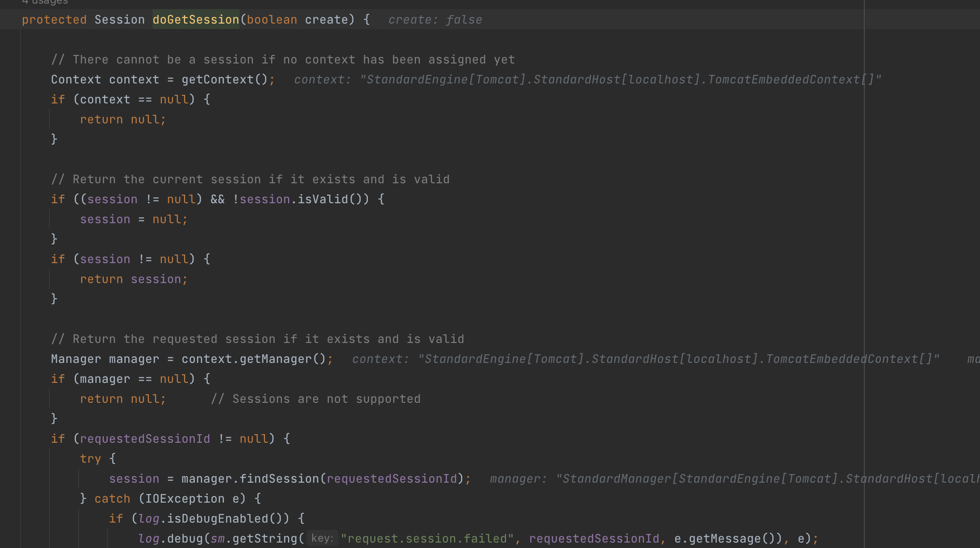Click the '4 usages' hint above method
This screenshot has height=548, width=980.
tap(45, 2)
